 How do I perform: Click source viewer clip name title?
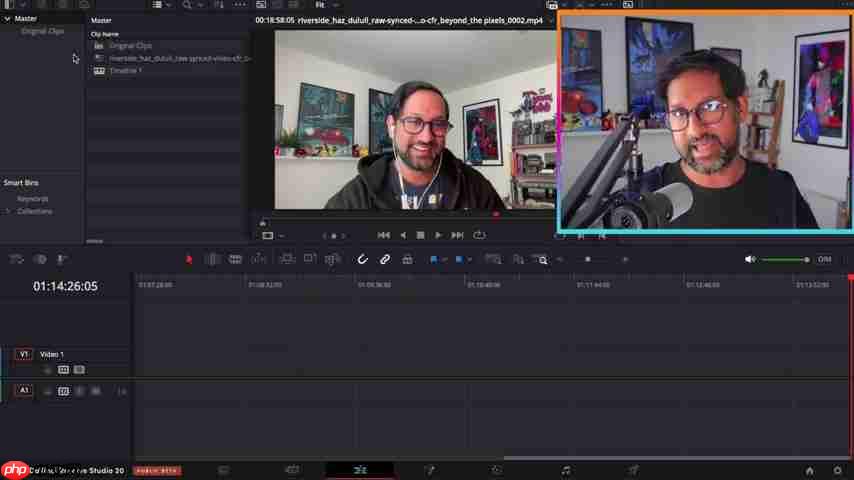419,20
